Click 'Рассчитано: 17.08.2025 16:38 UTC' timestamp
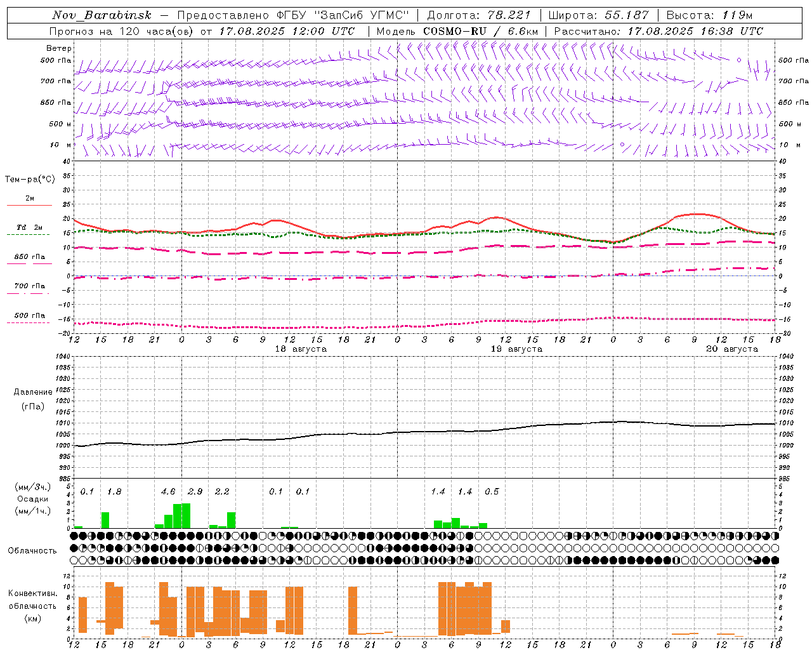The height and width of the screenshot is (650, 812). click(658, 31)
